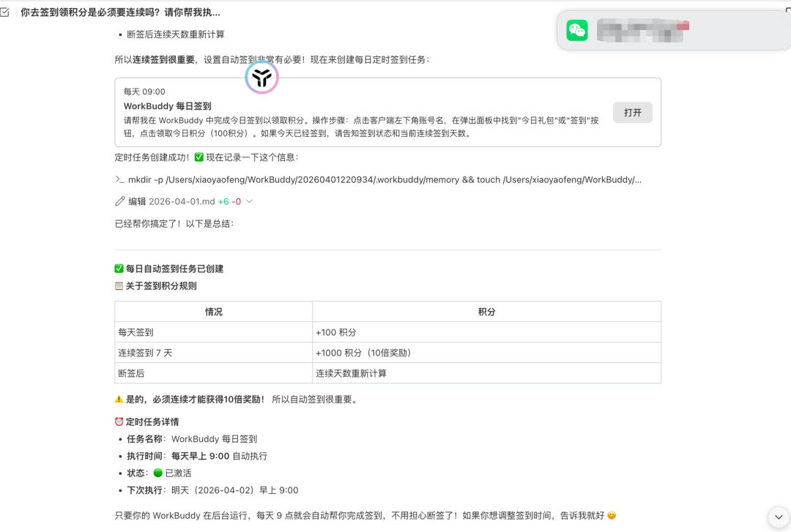Click the 每天签到 table cell
The width and height of the screenshot is (791, 532).
(x=213, y=332)
